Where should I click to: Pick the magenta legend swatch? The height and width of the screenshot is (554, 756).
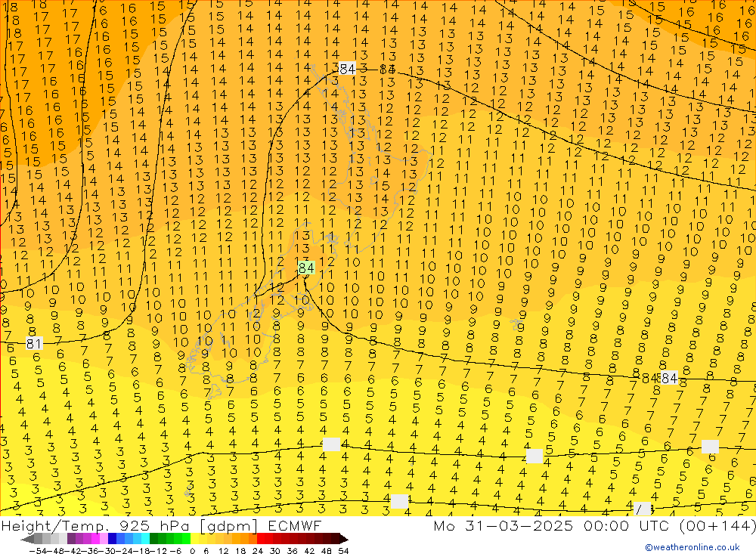96,539
